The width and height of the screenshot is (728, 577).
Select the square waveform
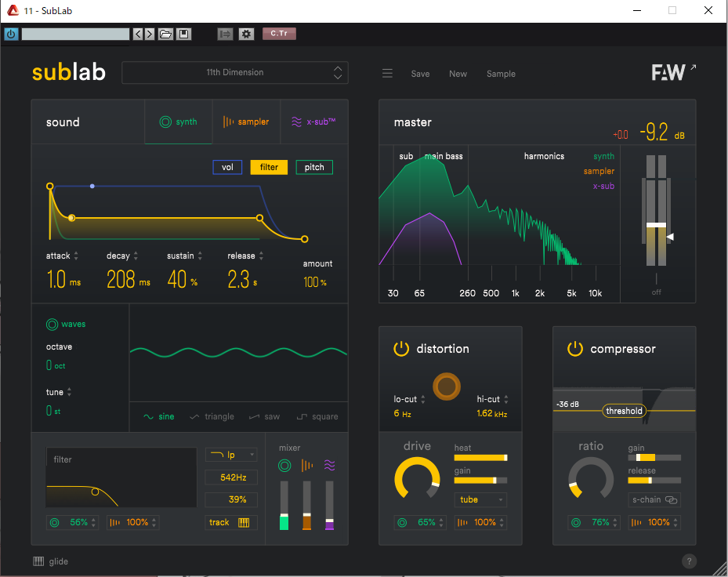coord(317,417)
